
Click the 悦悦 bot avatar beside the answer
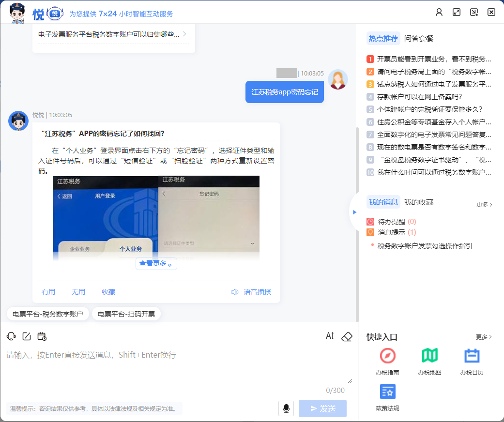[x=18, y=121]
